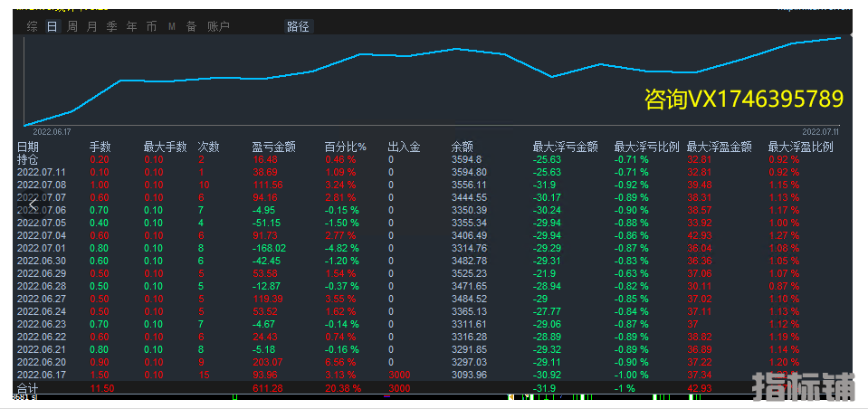
Task: Click the 余额 column header
Action: coord(462,147)
